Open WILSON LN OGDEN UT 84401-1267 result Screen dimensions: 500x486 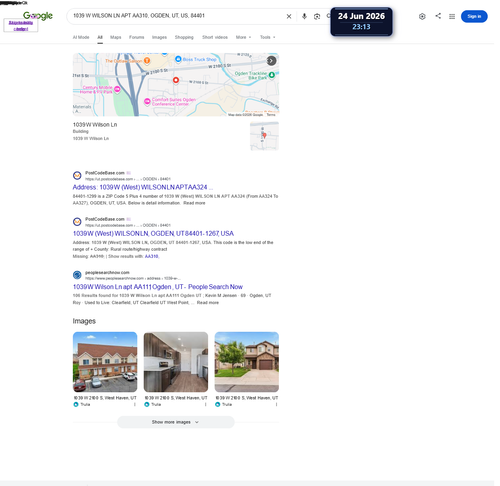(x=153, y=234)
